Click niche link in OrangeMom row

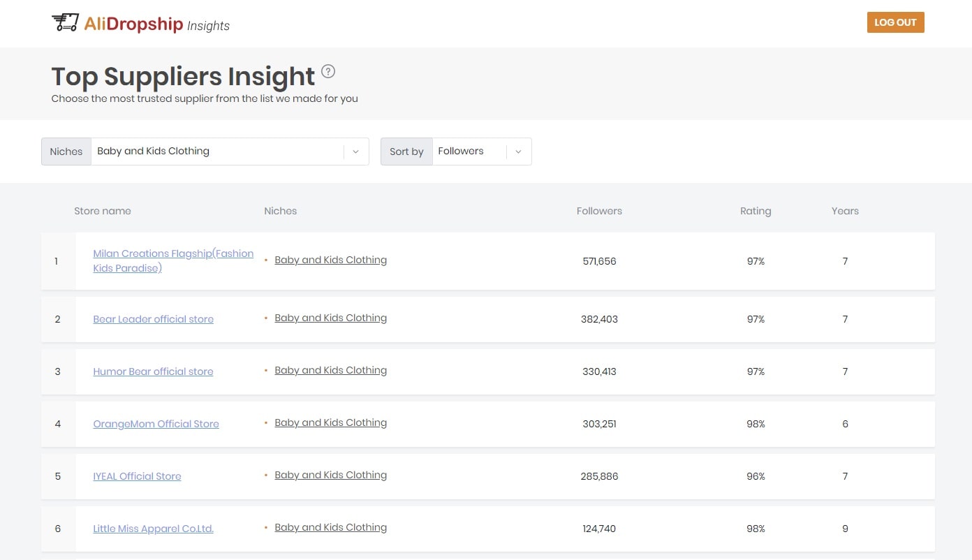coord(330,422)
